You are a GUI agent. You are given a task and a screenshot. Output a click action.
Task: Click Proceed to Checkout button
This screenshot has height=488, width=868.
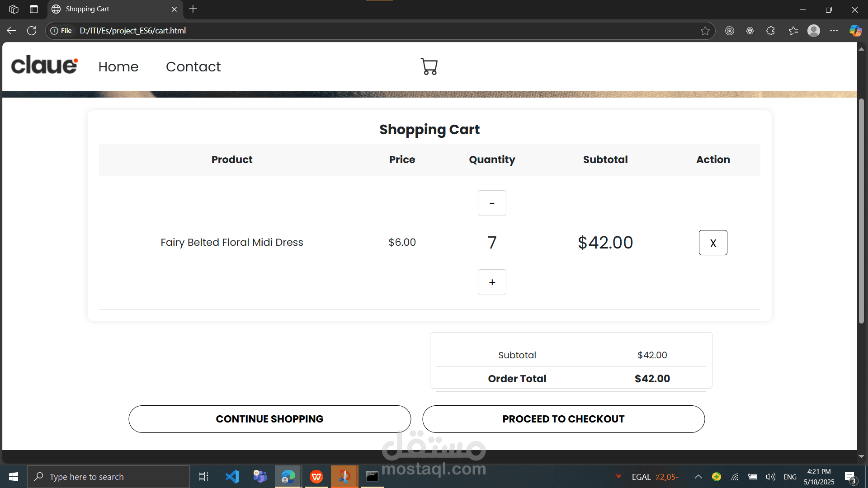[563, 419]
